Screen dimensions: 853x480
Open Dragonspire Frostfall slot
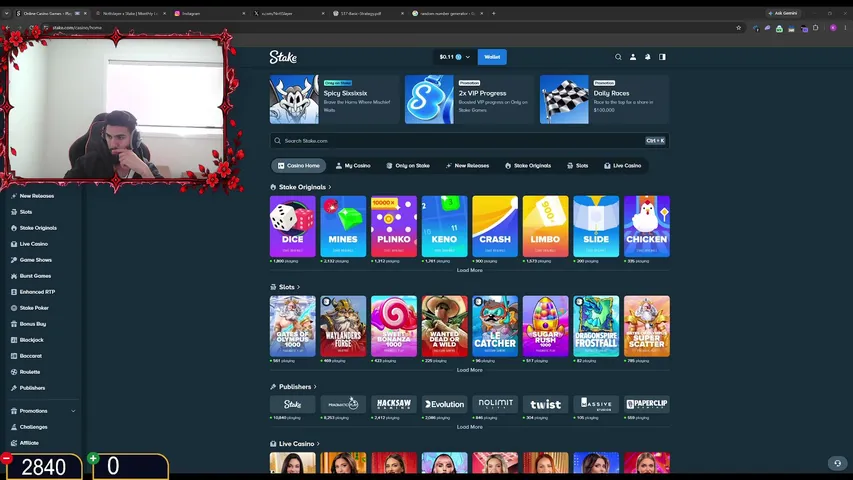pyautogui.click(x=596, y=327)
